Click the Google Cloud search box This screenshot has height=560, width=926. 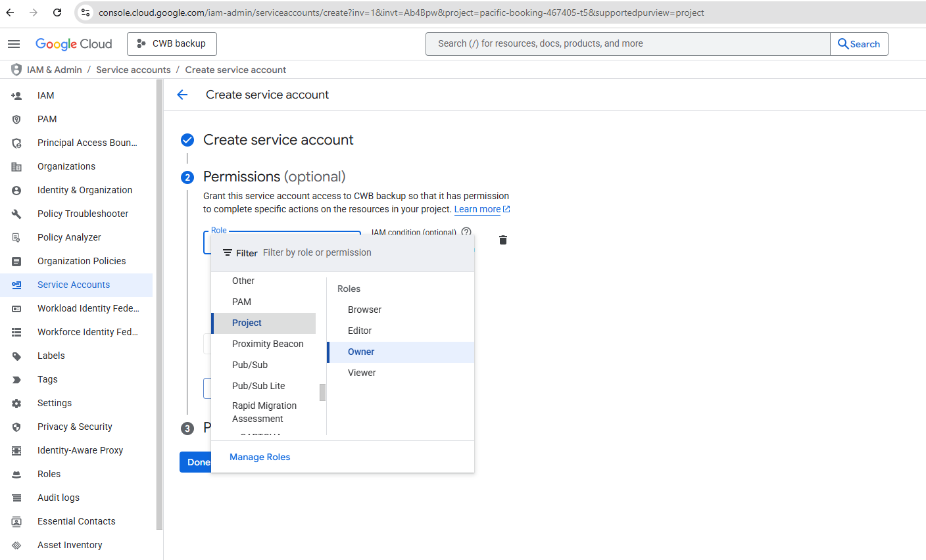click(x=628, y=44)
